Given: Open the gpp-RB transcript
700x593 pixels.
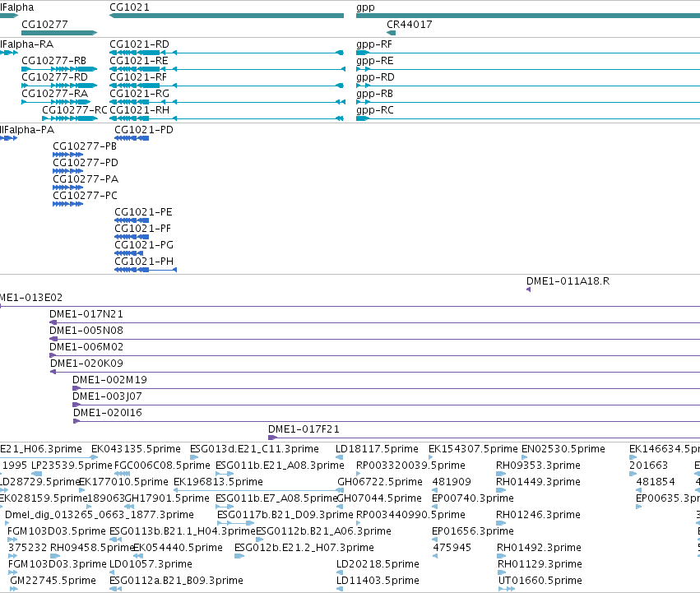Looking at the screenshot, I should coord(528,102).
